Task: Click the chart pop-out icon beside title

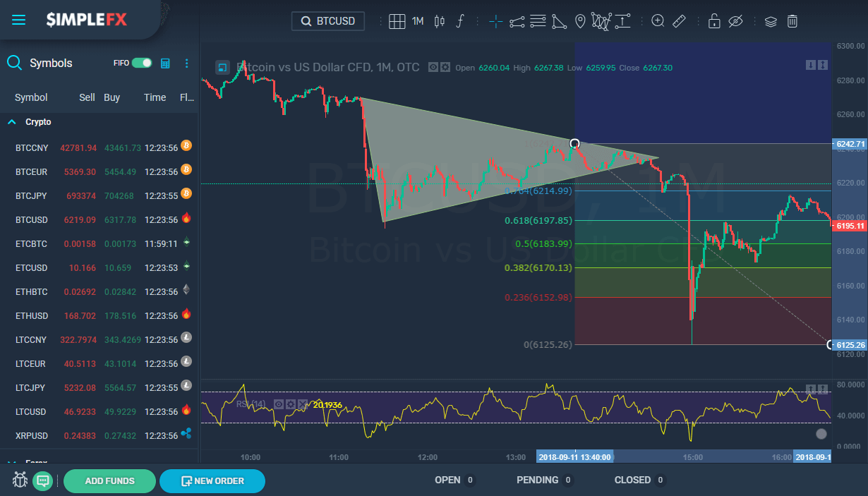Action: point(222,68)
